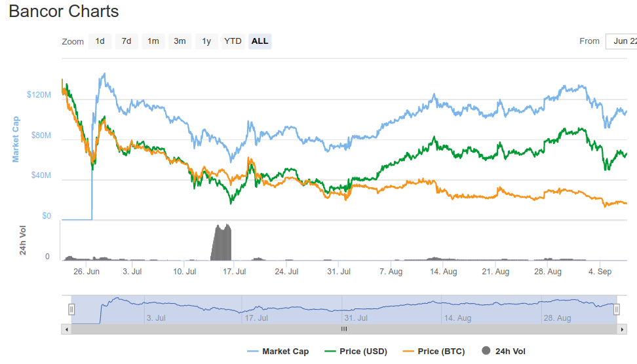Click the 24h volume spike near 17. Jul

[x=222, y=242]
